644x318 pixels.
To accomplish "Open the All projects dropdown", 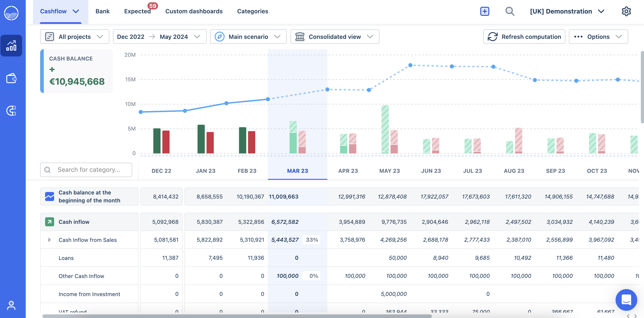I will [74, 37].
